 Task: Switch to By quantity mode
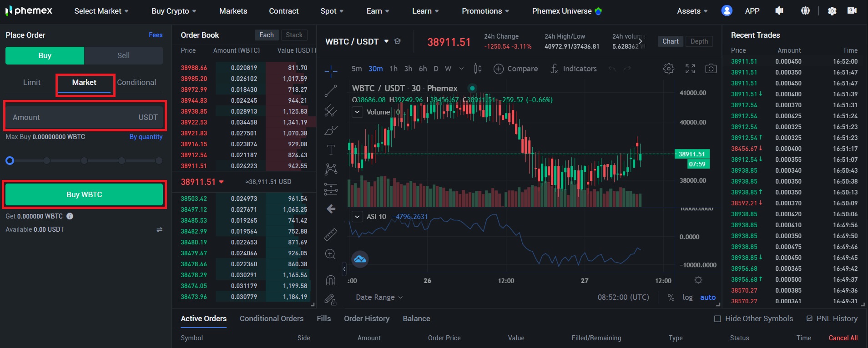click(x=146, y=137)
